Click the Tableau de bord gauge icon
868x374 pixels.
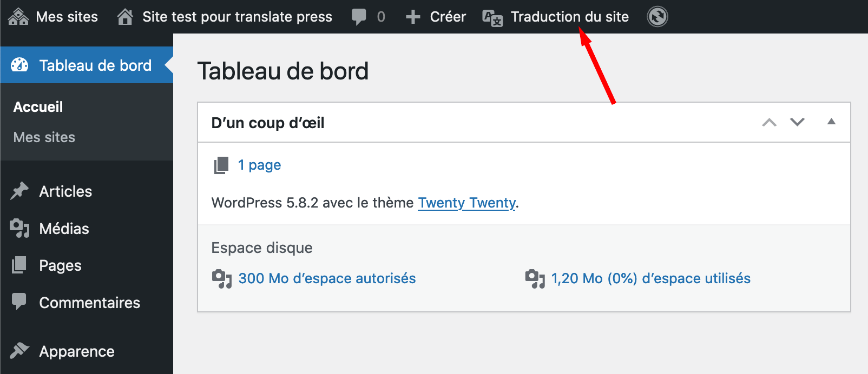coord(19,65)
